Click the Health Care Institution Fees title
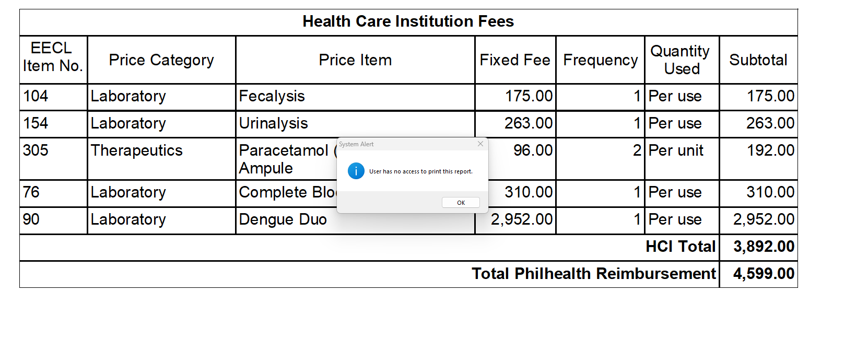This screenshot has width=868, height=361. tap(408, 21)
